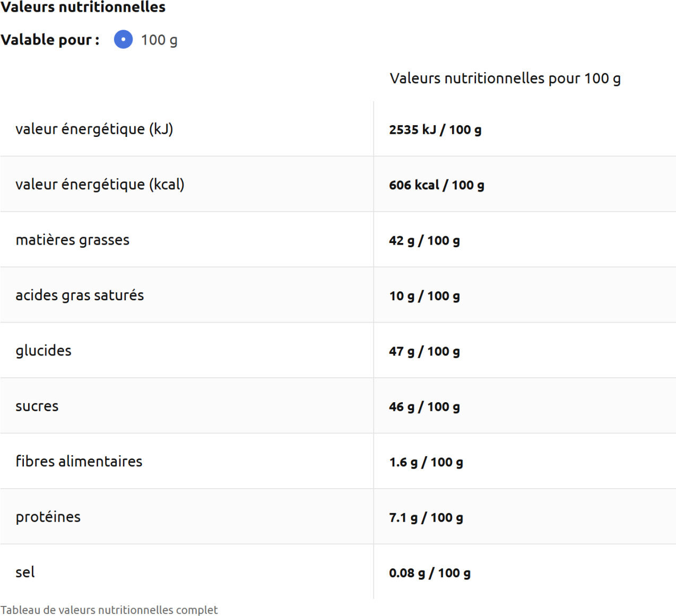Select the 100 g radio button
This screenshot has height=616, width=676.
tap(123, 40)
